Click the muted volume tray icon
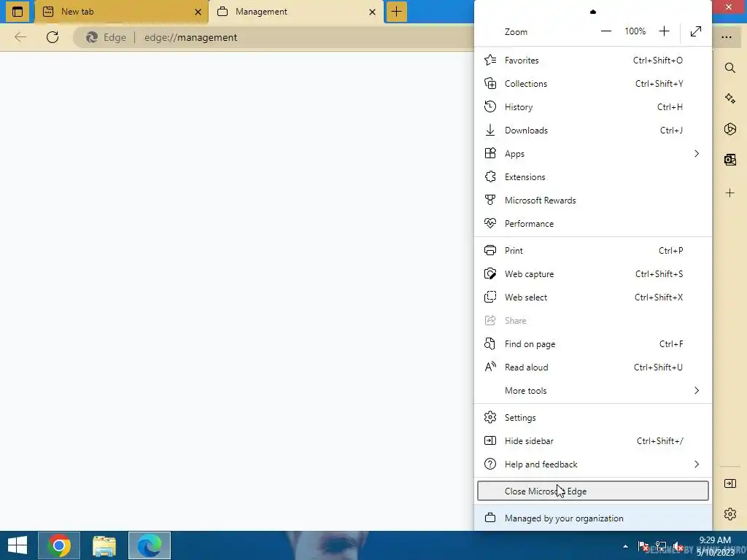747x560 pixels. pos(678,546)
